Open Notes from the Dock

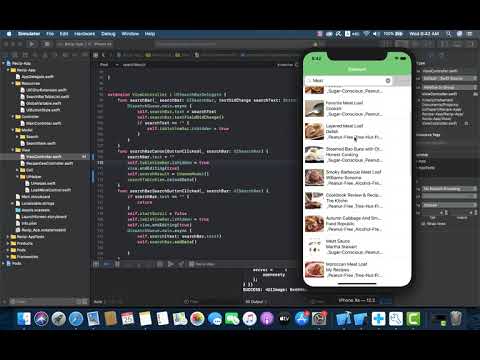coord(145,319)
